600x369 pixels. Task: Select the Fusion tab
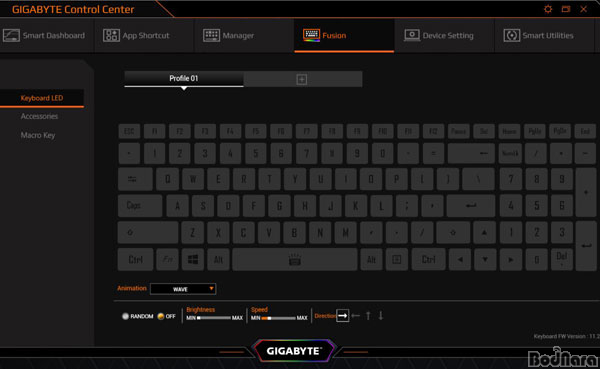(344, 36)
